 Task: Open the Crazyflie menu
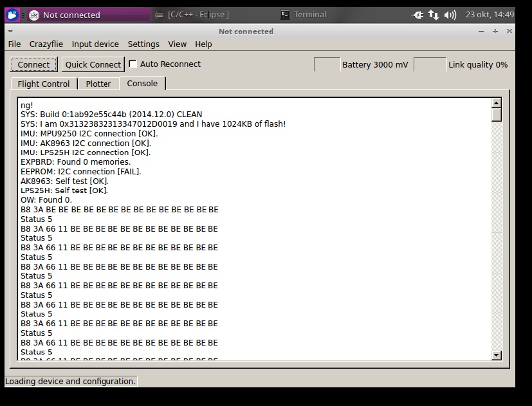46,44
